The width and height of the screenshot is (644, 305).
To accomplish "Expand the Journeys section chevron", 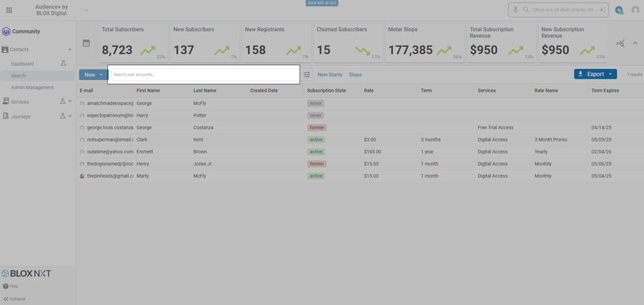I will 70,116.
